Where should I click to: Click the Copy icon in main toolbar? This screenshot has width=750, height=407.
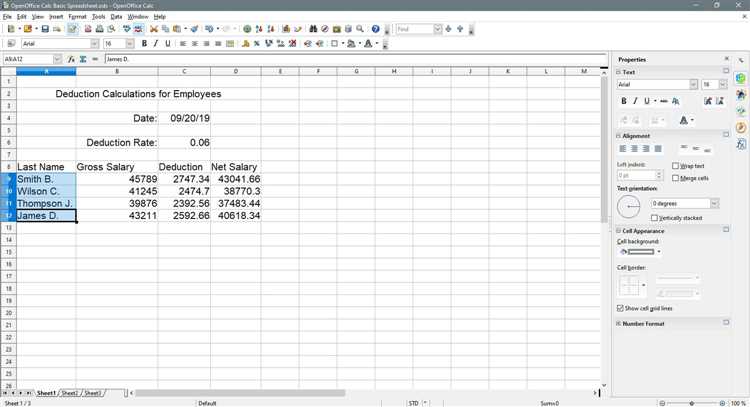coord(165,29)
